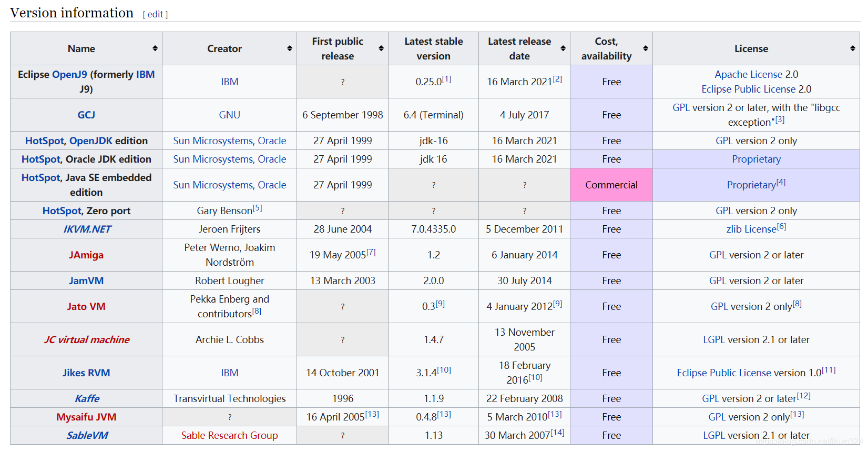Sort by Latest release date arrows
This screenshot has width=868, height=451.
563,48
